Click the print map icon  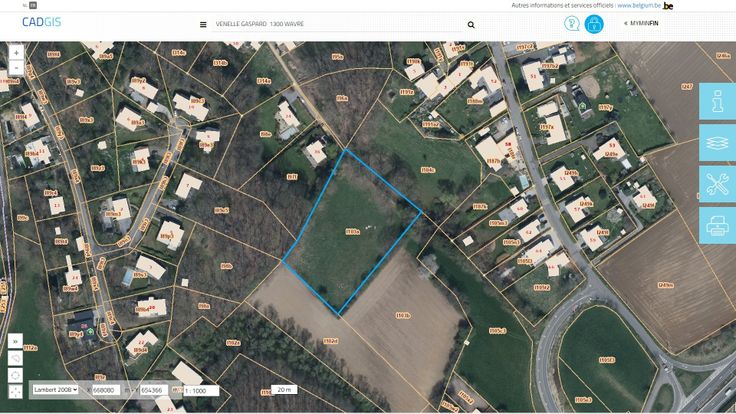point(717,226)
